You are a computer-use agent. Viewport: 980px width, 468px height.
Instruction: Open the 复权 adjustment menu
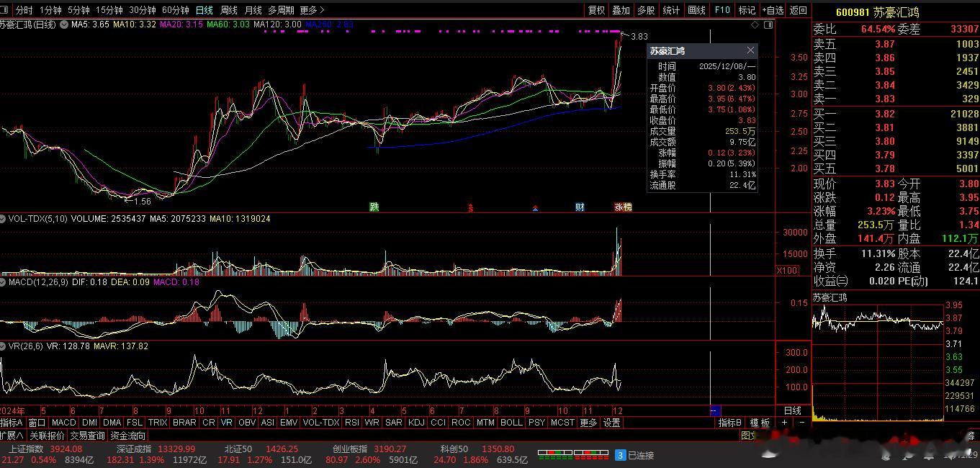click(x=597, y=10)
